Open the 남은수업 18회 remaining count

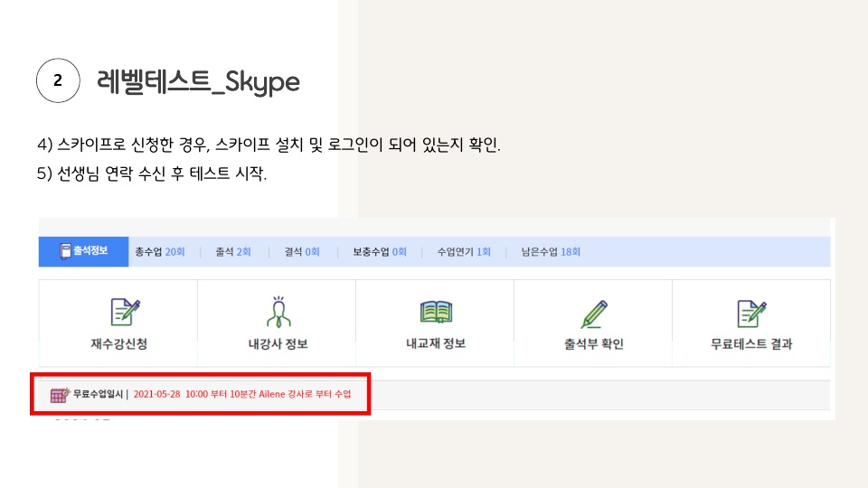551,252
